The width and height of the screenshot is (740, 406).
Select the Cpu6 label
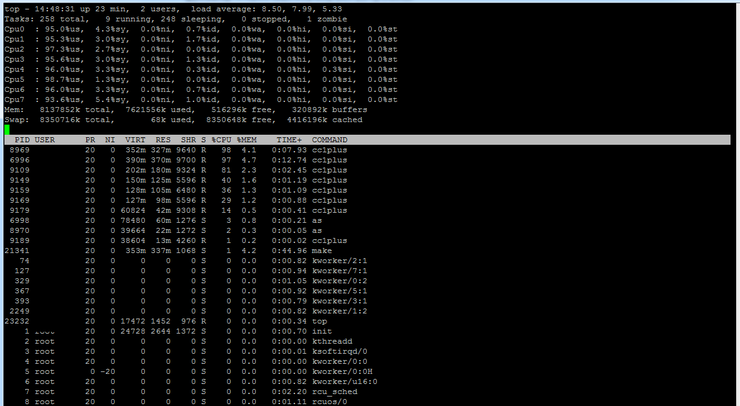pyautogui.click(x=14, y=90)
